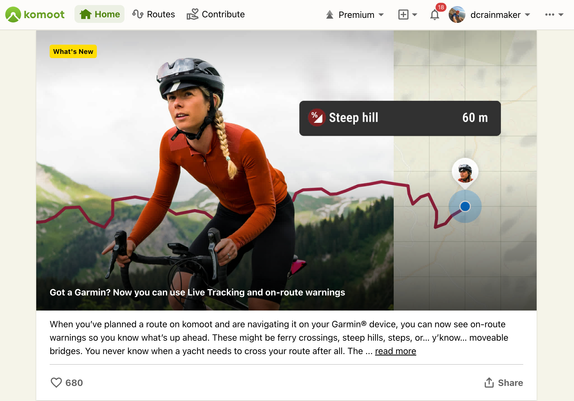Like the post with the heart icon

(56, 382)
